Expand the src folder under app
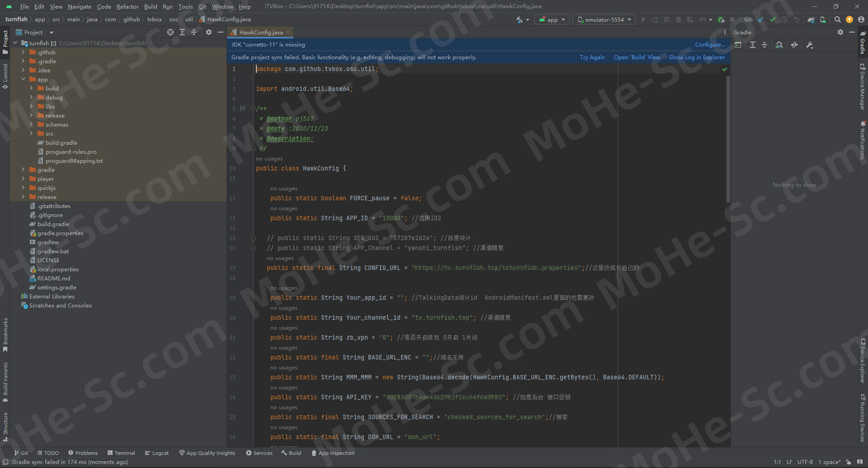The image size is (868, 468). [x=32, y=133]
